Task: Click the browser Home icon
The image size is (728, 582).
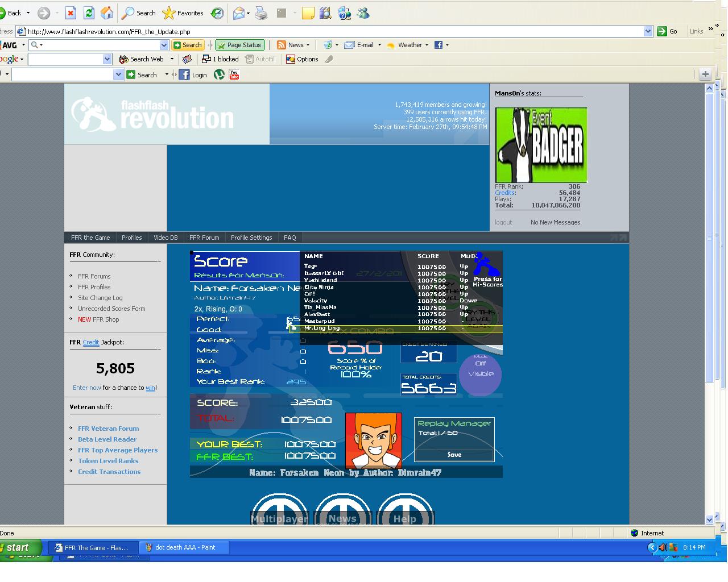Action: pyautogui.click(x=106, y=13)
